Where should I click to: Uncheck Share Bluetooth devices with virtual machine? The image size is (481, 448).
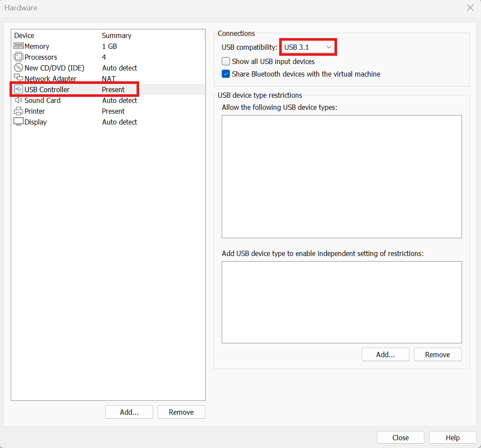point(226,74)
